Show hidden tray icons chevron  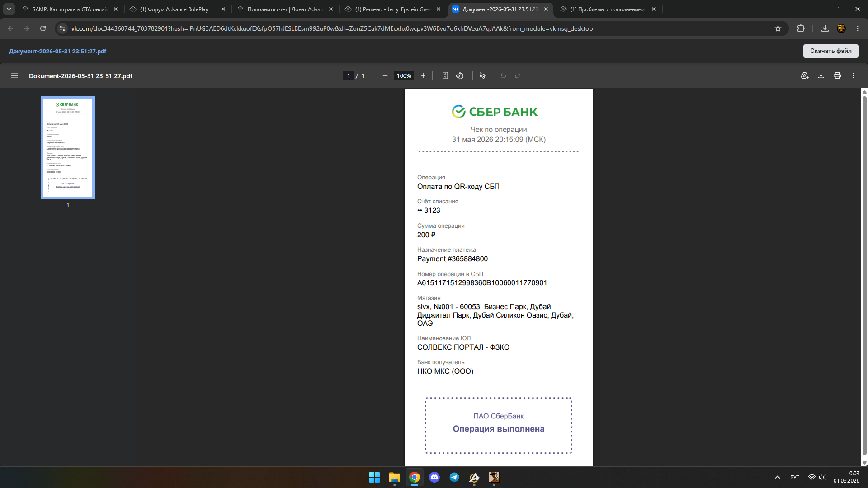(x=778, y=477)
